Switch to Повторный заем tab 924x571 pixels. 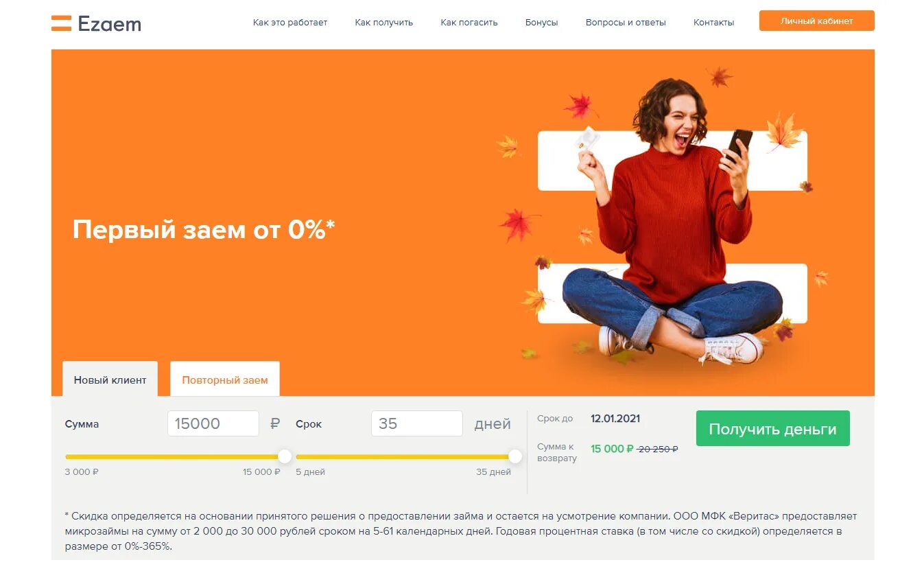225,380
